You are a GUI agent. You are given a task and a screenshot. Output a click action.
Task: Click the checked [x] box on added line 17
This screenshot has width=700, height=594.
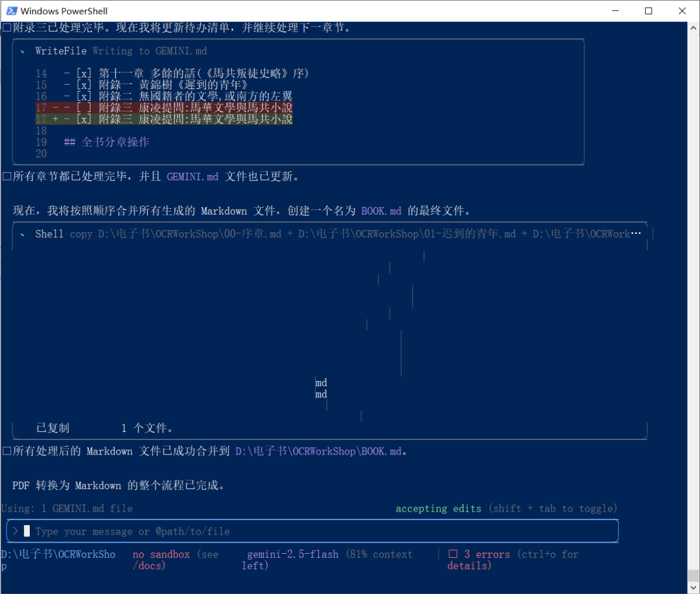84,119
